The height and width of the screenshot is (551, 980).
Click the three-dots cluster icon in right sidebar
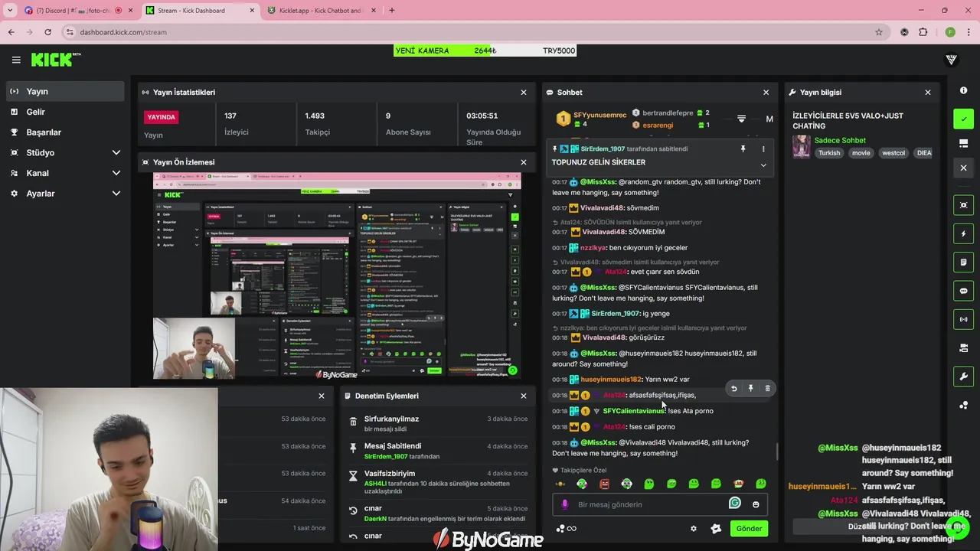(x=963, y=405)
